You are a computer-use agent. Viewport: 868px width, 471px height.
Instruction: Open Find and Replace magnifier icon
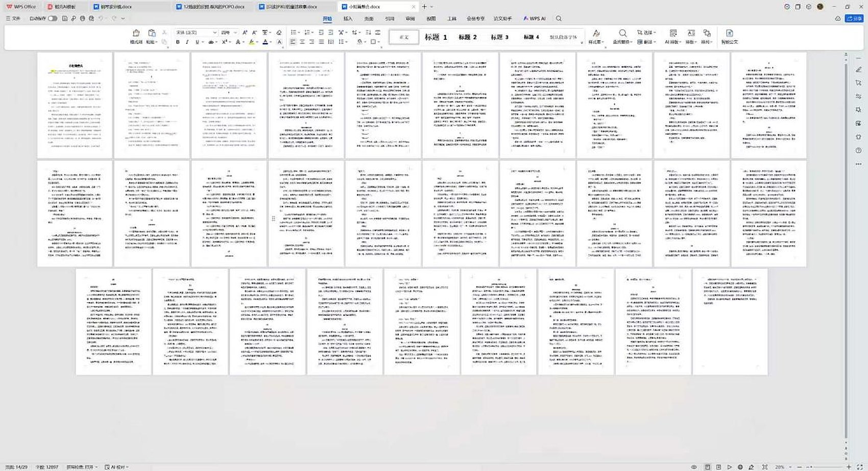[622, 33]
